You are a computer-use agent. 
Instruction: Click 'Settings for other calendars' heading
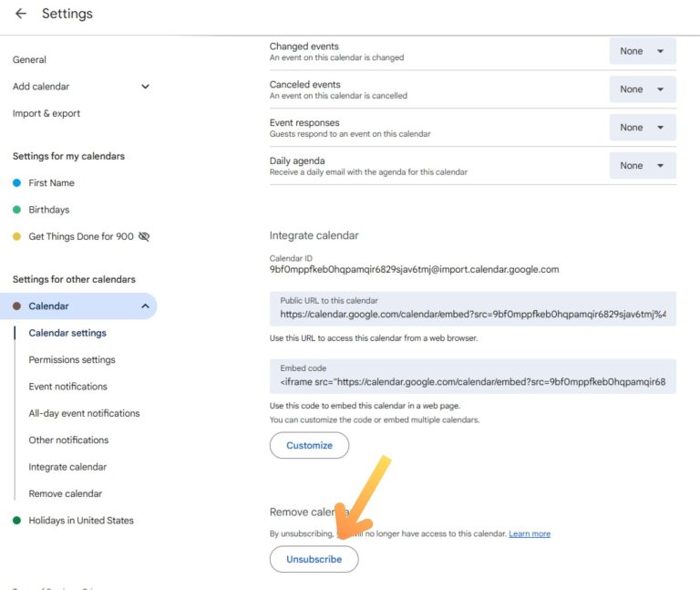tap(74, 279)
